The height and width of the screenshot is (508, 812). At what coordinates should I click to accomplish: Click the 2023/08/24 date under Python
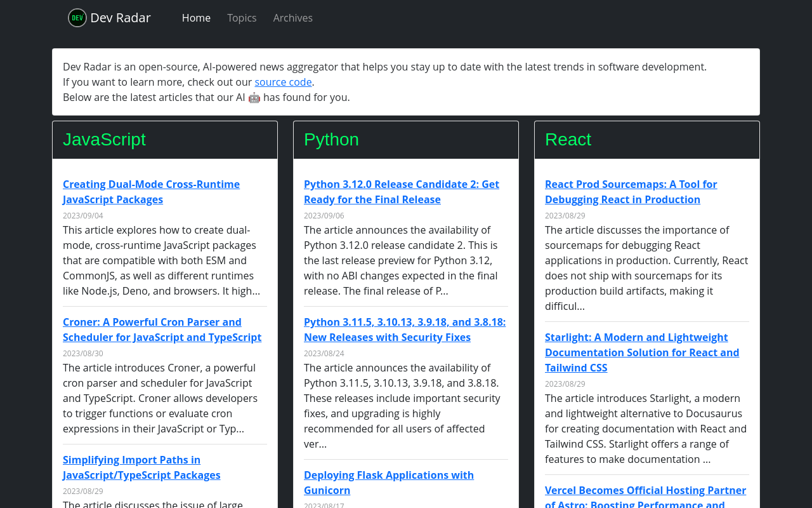coord(324,354)
